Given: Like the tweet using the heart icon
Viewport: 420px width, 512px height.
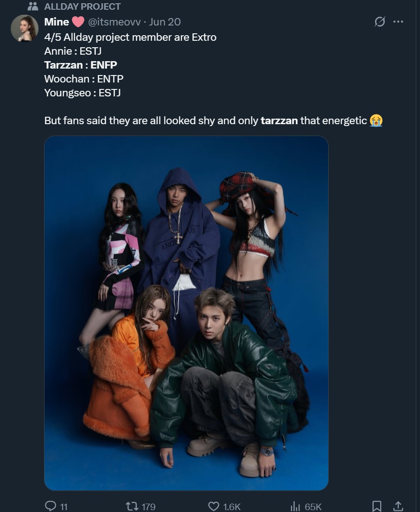Looking at the screenshot, I should pos(214,506).
